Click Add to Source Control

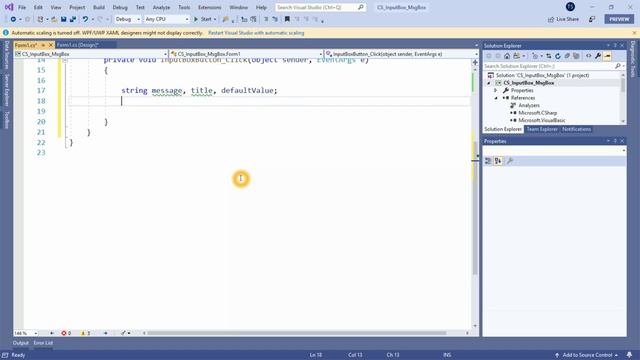click(x=587, y=355)
